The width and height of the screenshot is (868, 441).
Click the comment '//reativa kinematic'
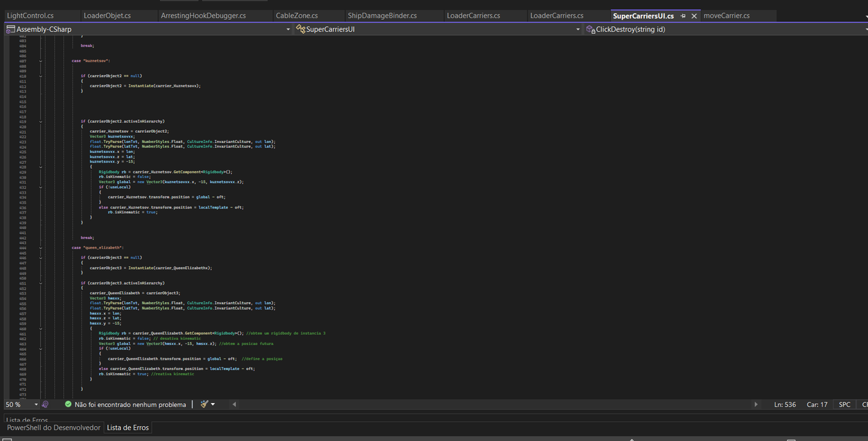[x=172, y=374]
